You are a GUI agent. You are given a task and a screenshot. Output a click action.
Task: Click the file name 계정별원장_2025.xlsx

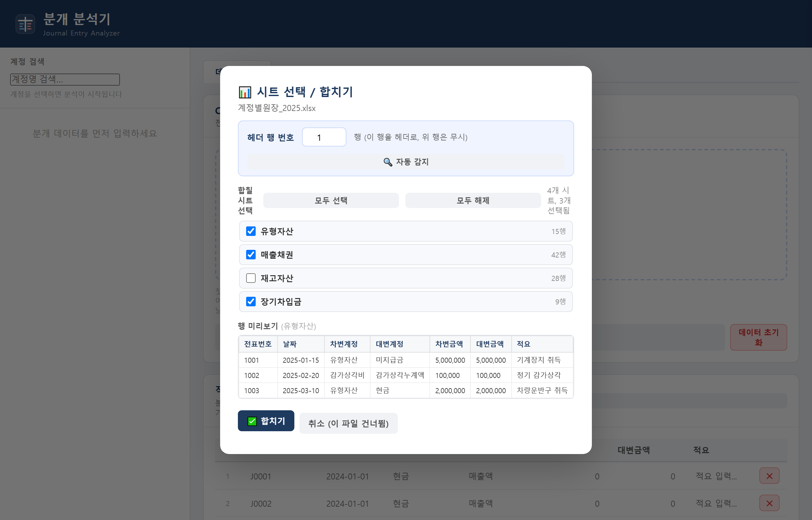277,108
